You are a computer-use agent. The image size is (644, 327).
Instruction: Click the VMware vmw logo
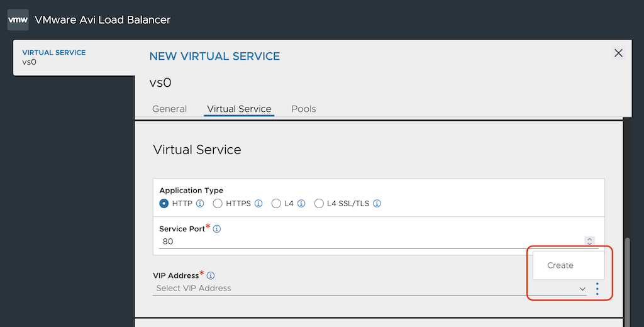[x=18, y=19]
